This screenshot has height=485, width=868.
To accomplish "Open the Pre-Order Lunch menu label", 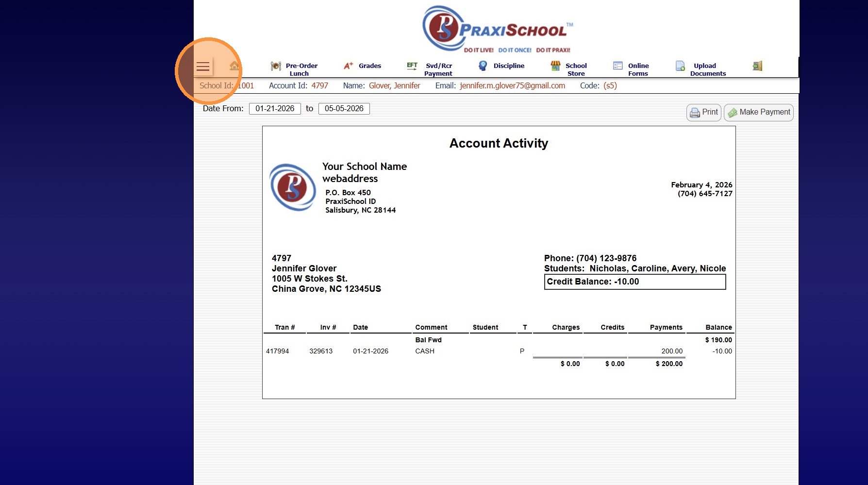I will click(301, 69).
